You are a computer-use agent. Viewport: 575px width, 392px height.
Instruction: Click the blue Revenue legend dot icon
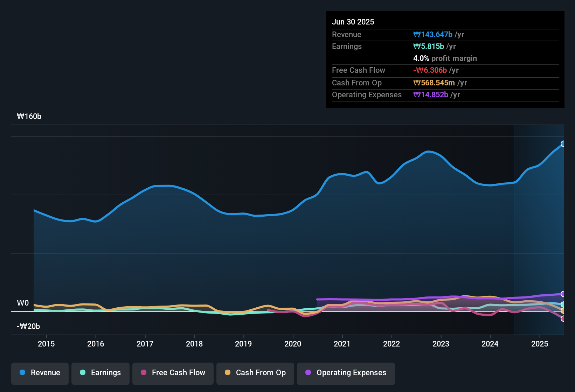pos(22,373)
